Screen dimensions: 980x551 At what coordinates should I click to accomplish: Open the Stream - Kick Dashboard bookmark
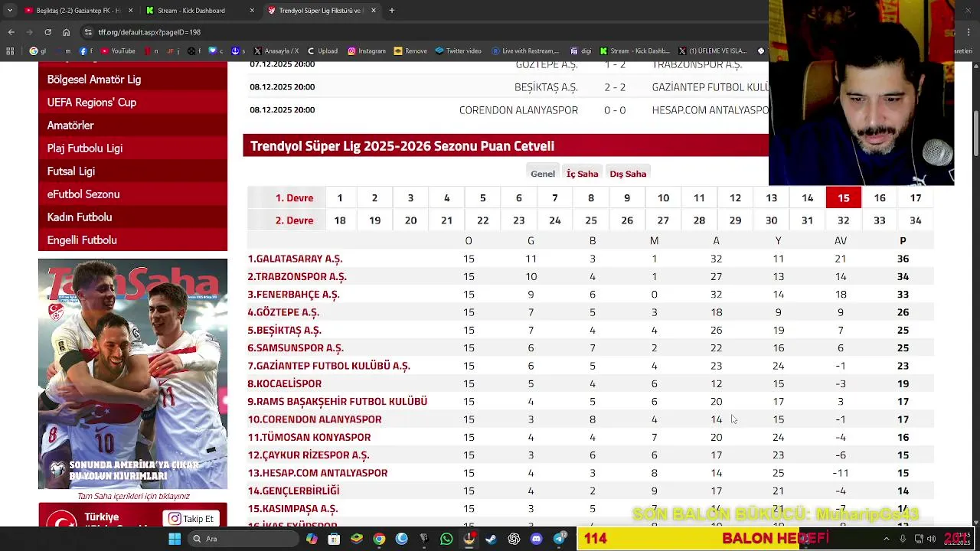coord(633,51)
